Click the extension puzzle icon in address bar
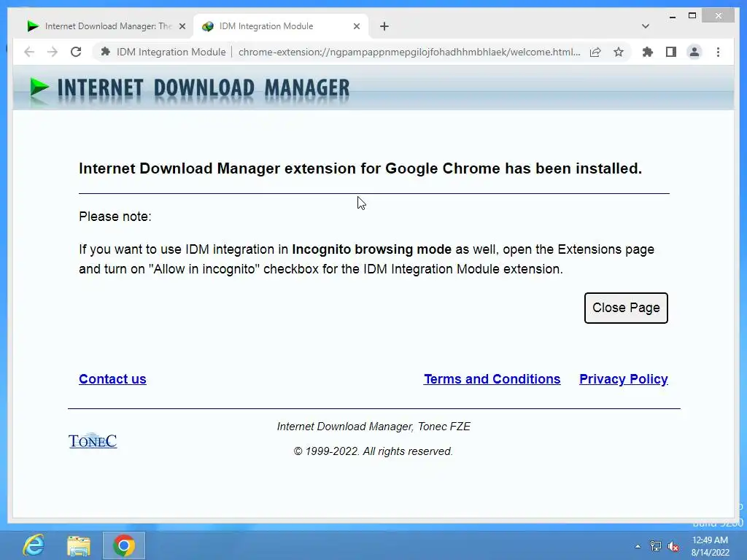Viewport: 747px width, 560px height. click(x=106, y=52)
